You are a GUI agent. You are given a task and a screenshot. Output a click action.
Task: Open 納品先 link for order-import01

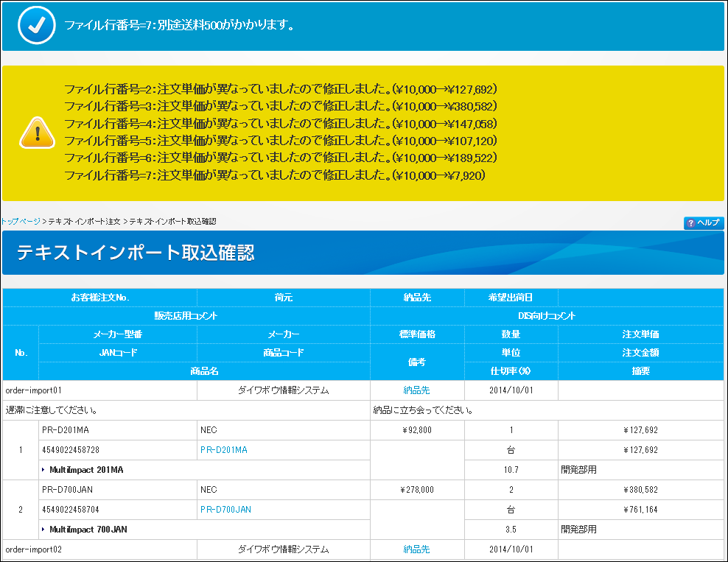416,390
